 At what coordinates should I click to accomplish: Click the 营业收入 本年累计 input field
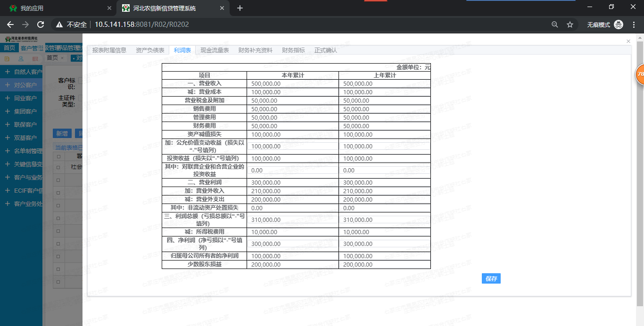point(292,83)
